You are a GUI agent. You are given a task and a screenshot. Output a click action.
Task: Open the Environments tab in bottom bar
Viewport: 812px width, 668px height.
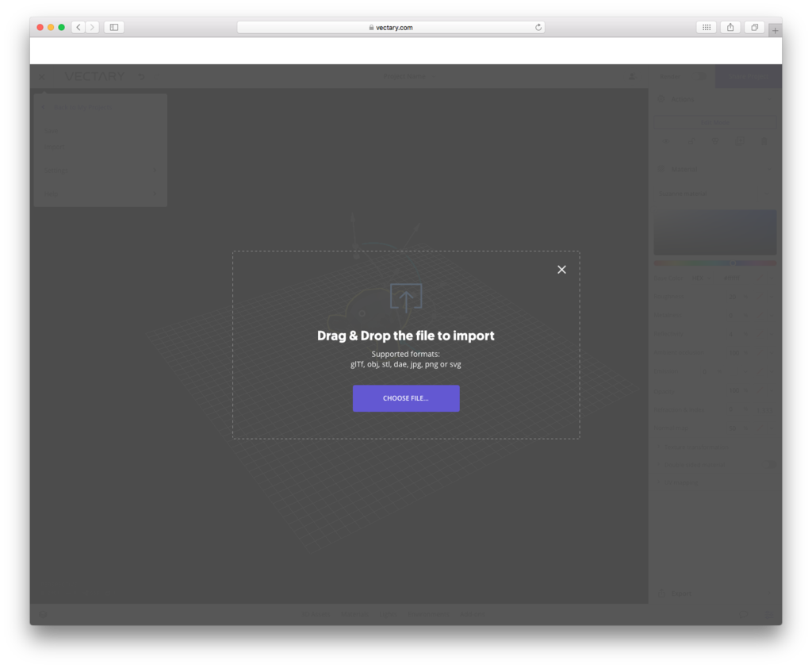(x=428, y=614)
